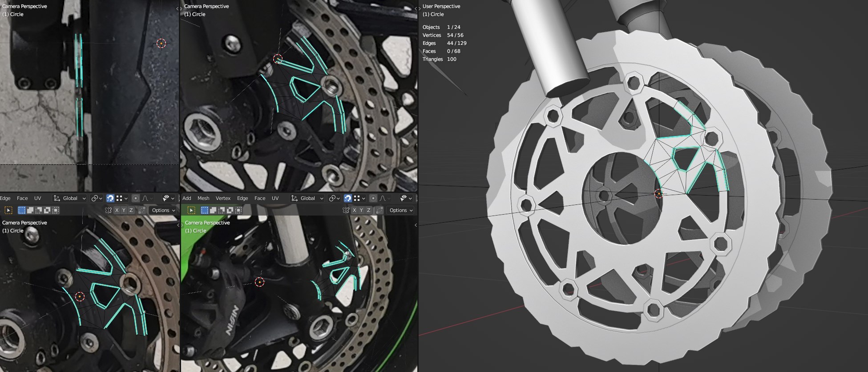
Task: Toggle X mirror axis in left header
Action: (117, 210)
